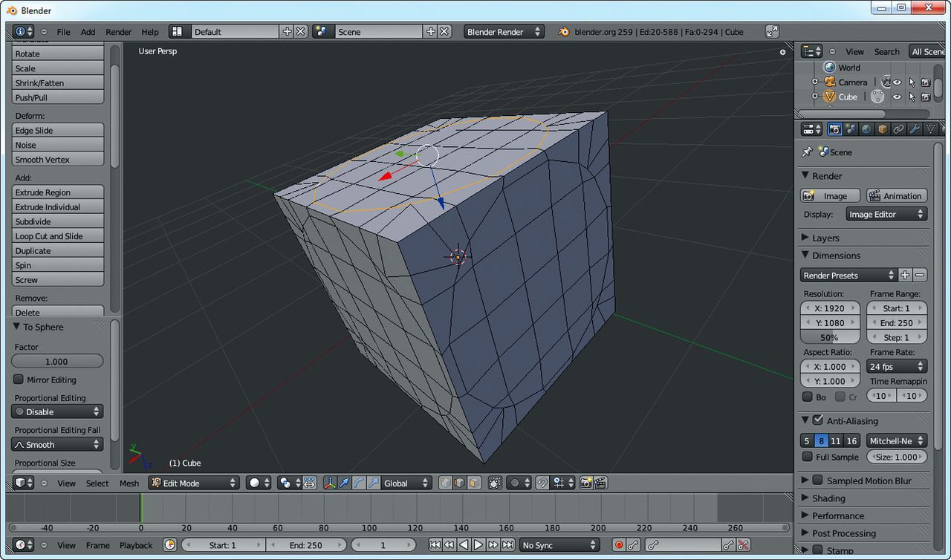This screenshot has height=560, width=951.
Task: Click the Loop Cut and Slide button
Action: coord(57,236)
